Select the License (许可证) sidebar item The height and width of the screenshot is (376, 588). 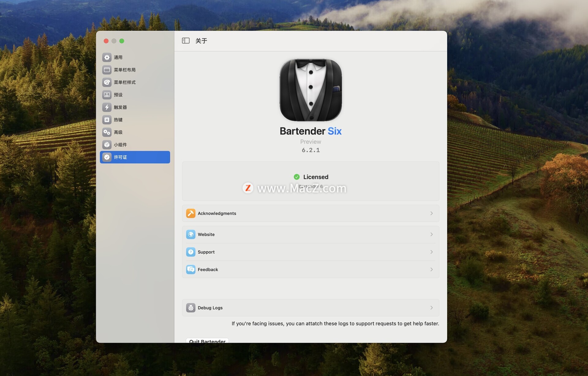click(x=135, y=157)
